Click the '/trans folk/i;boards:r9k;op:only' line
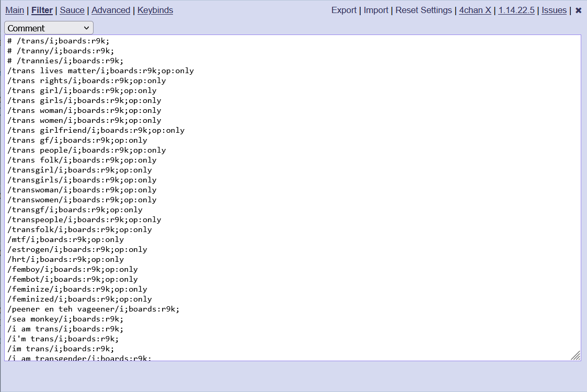This screenshot has width=587, height=392. click(82, 160)
